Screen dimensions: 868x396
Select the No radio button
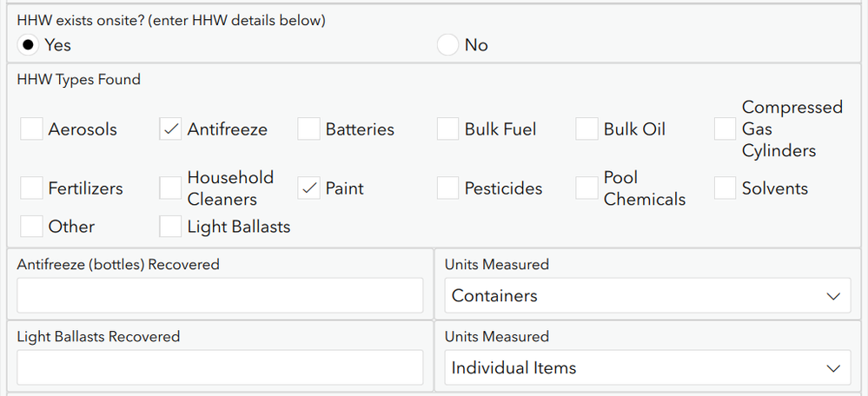click(x=447, y=44)
